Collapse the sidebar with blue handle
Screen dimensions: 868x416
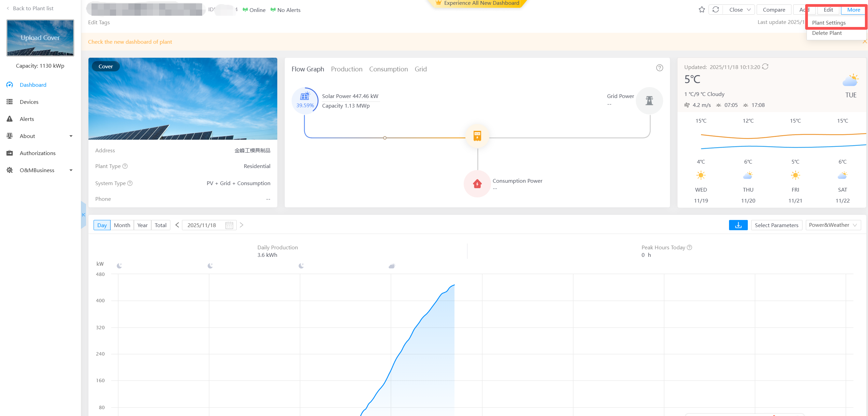point(83,215)
